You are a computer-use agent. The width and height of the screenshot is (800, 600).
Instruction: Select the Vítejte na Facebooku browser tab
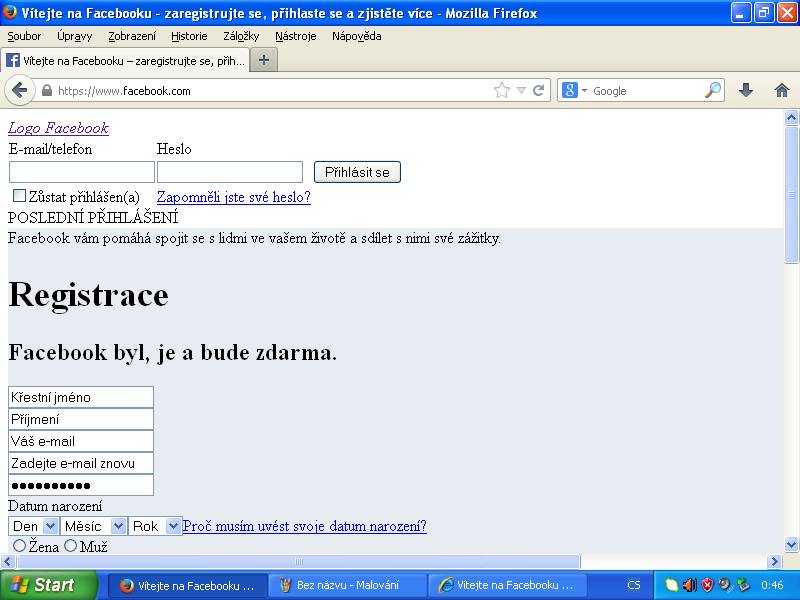tap(125, 60)
